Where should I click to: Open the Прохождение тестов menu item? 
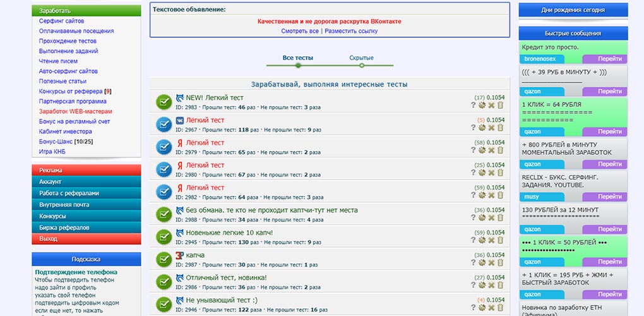pos(68,41)
